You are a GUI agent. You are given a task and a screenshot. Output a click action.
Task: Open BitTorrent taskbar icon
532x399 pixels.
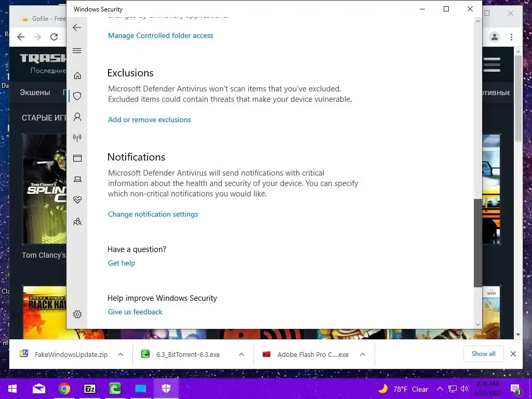click(x=115, y=389)
